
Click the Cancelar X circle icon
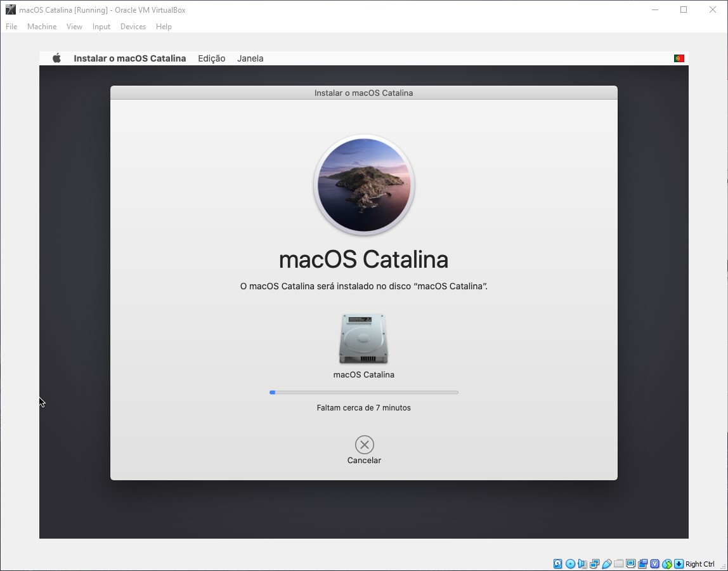click(x=365, y=445)
